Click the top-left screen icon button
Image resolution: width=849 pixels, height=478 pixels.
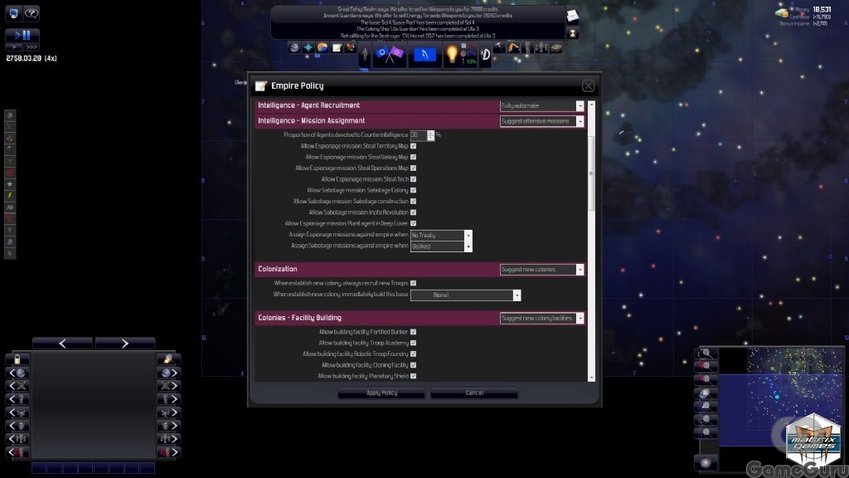14,13
